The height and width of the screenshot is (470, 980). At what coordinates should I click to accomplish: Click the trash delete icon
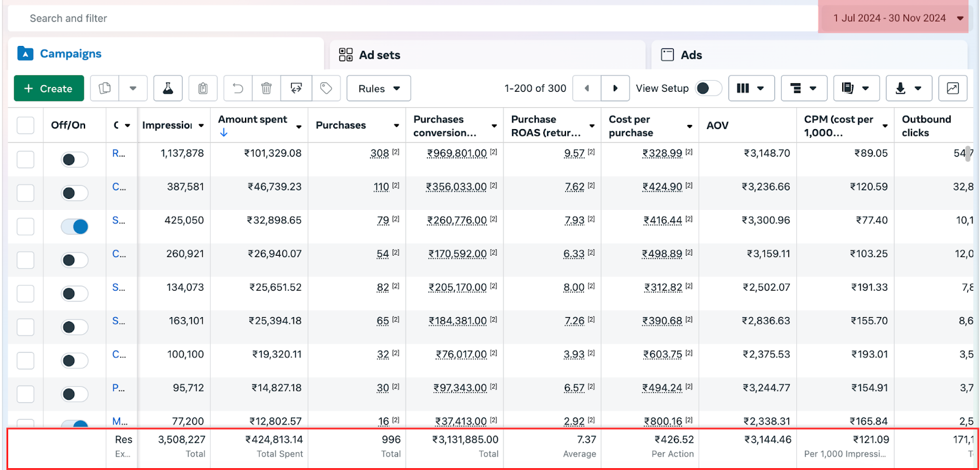(x=266, y=89)
